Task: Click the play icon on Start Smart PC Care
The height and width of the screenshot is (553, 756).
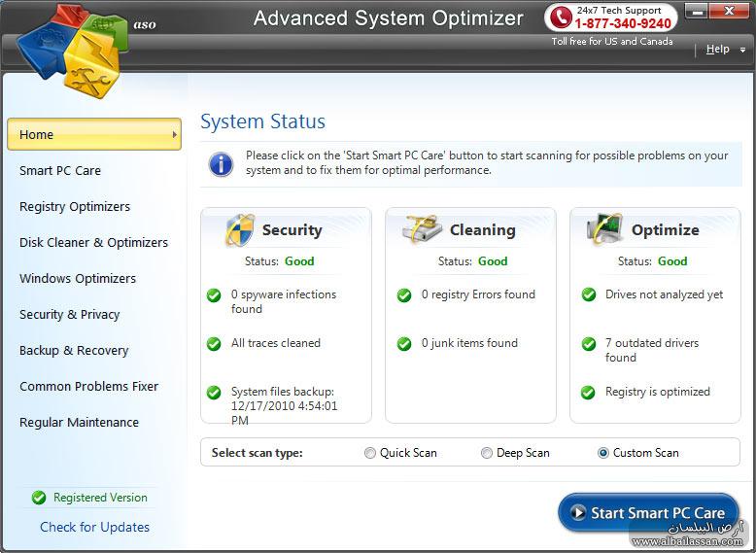Action: click(x=577, y=512)
